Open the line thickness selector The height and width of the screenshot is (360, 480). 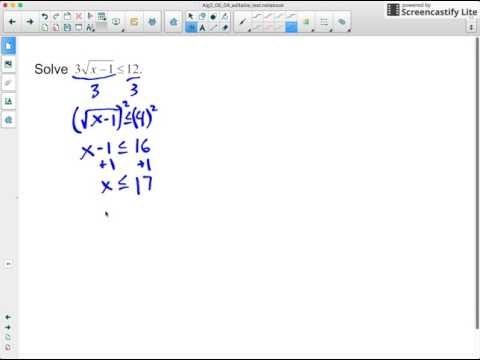324,22
